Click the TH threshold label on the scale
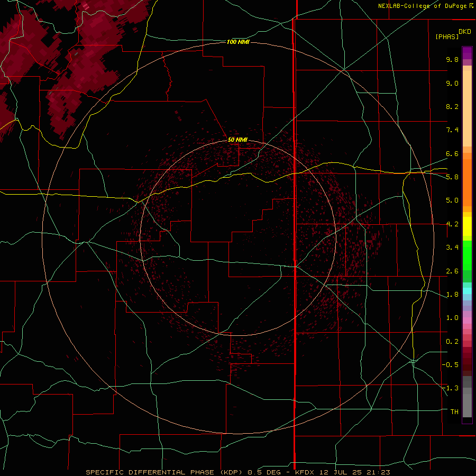The height and width of the screenshot is (476, 476). pos(454,411)
